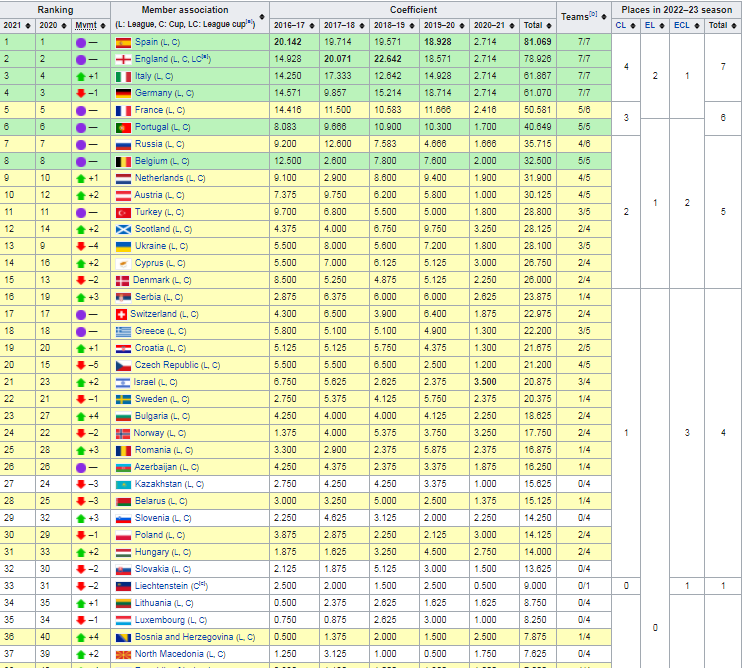This screenshot has height=668, width=742.
Task: Click the Norway flag icon
Action: click(123, 434)
